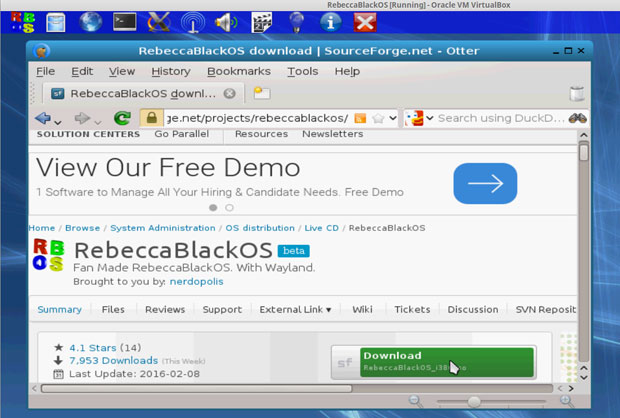Click the address bar URL field
The image size is (620, 418).
[x=258, y=118]
